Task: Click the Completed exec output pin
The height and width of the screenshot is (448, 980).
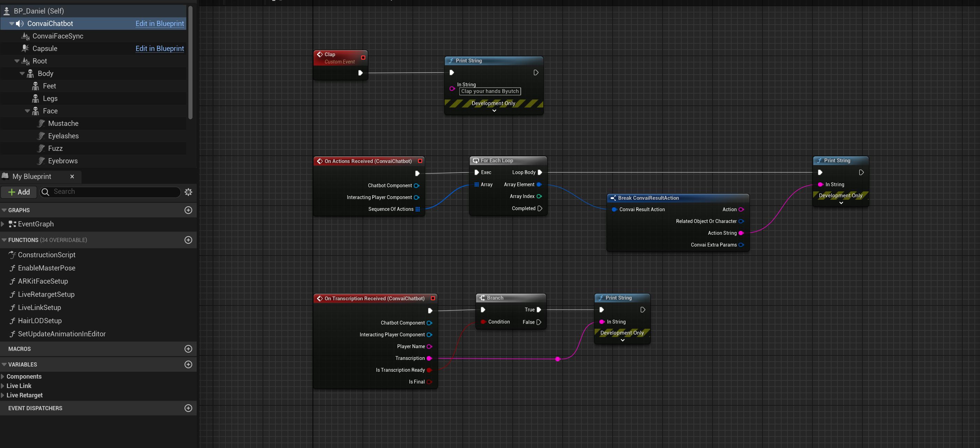Action: [539, 208]
